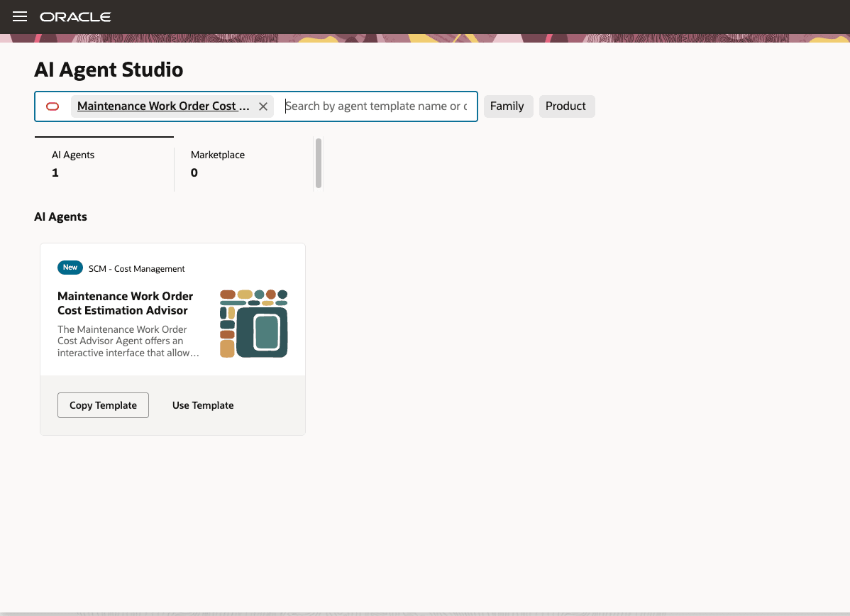The height and width of the screenshot is (616, 850).
Task: Click the tab strip scrollbar
Action: [x=319, y=163]
